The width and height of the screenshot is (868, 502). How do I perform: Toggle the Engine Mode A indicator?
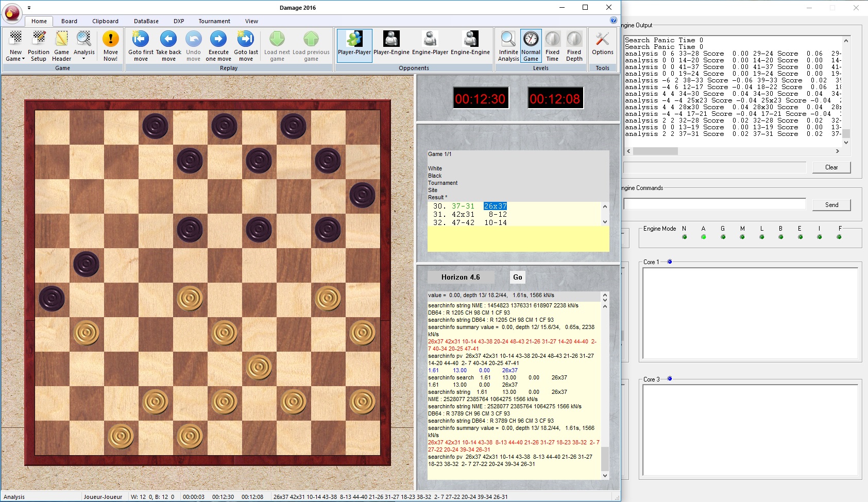[x=703, y=237]
